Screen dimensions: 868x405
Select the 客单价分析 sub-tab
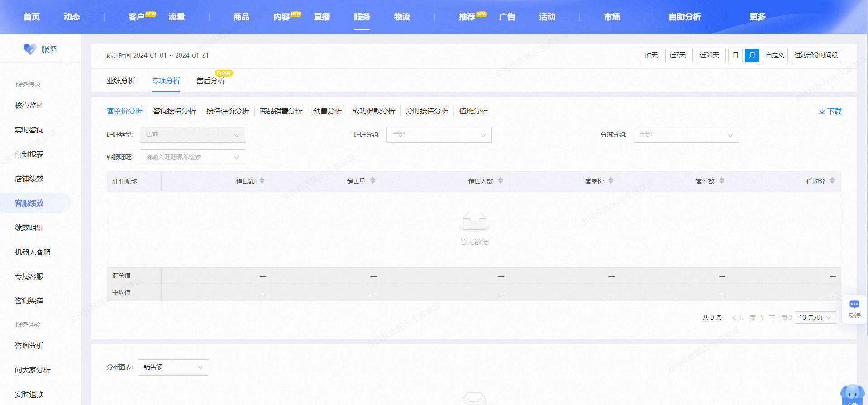(x=124, y=111)
